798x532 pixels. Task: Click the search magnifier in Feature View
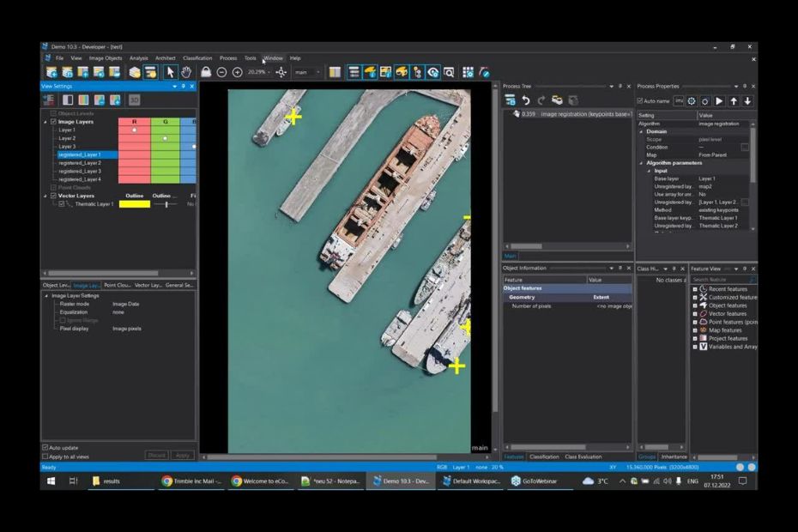coord(753,280)
